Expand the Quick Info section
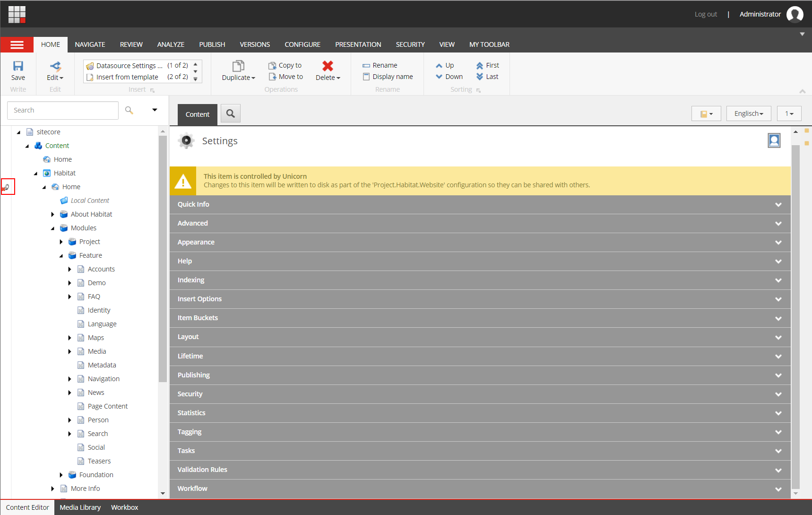 pyautogui.click(x=480, y=204)
